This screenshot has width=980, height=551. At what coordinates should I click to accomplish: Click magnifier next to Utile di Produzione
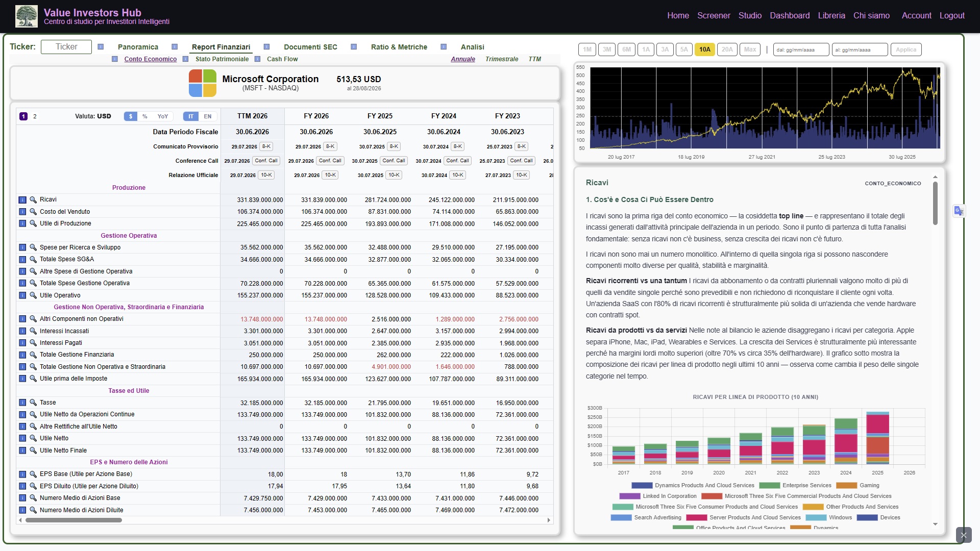pos(33,223)
